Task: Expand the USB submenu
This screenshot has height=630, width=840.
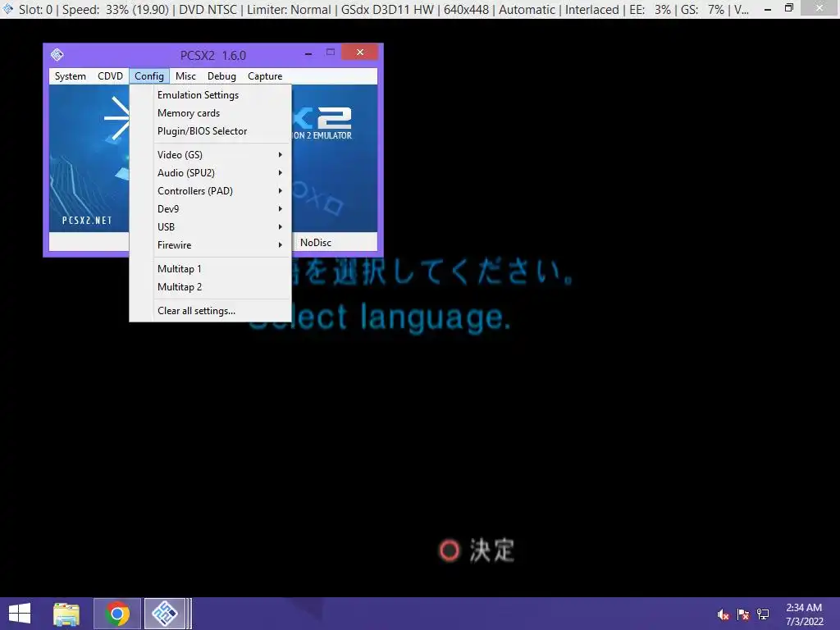Action: click(211, 227)
